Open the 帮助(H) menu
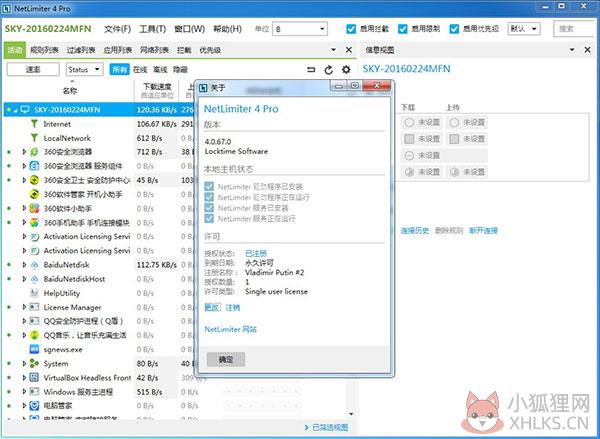This screenshot has width=600, height=439. coord(227,29)
